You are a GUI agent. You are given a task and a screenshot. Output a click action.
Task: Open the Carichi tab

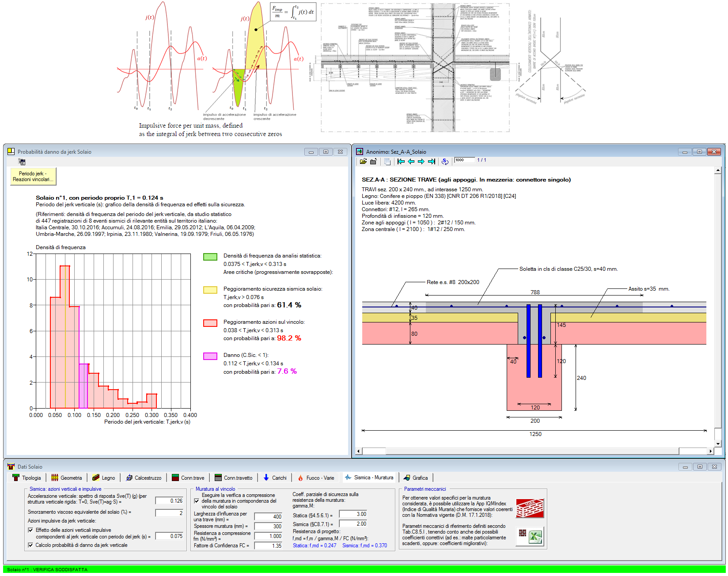[x=275, y=478]
